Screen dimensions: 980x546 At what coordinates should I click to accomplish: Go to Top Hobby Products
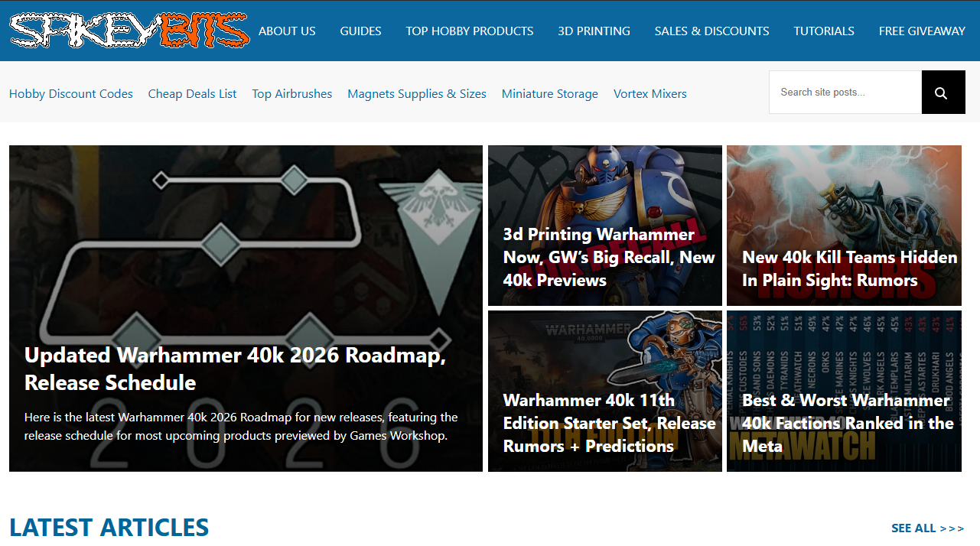pyautogui.click(x=469, y=31)
